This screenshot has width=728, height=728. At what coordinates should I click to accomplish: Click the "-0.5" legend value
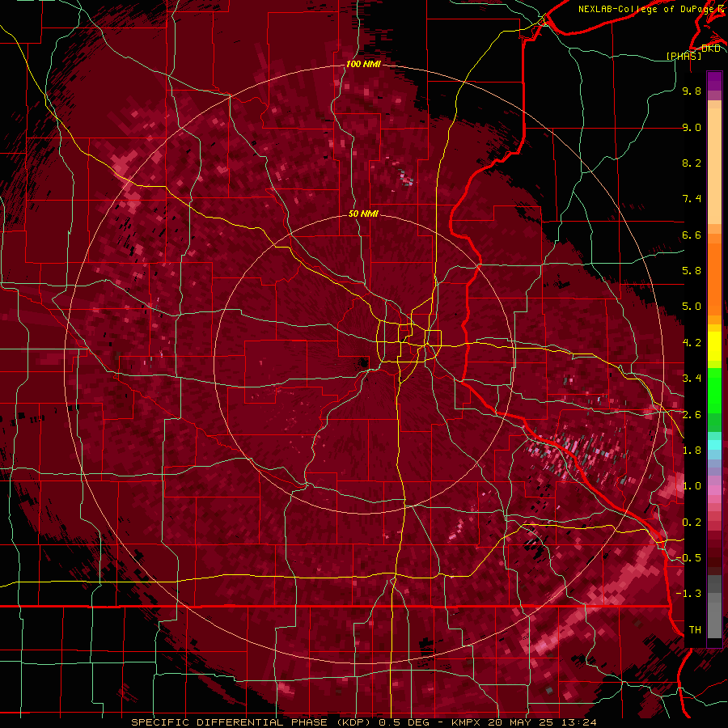pos(689,558)
